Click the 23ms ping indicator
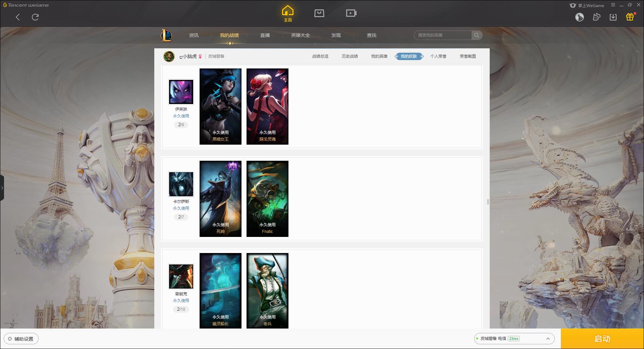Viewport: 644px width, 349px height. point(514,339)
